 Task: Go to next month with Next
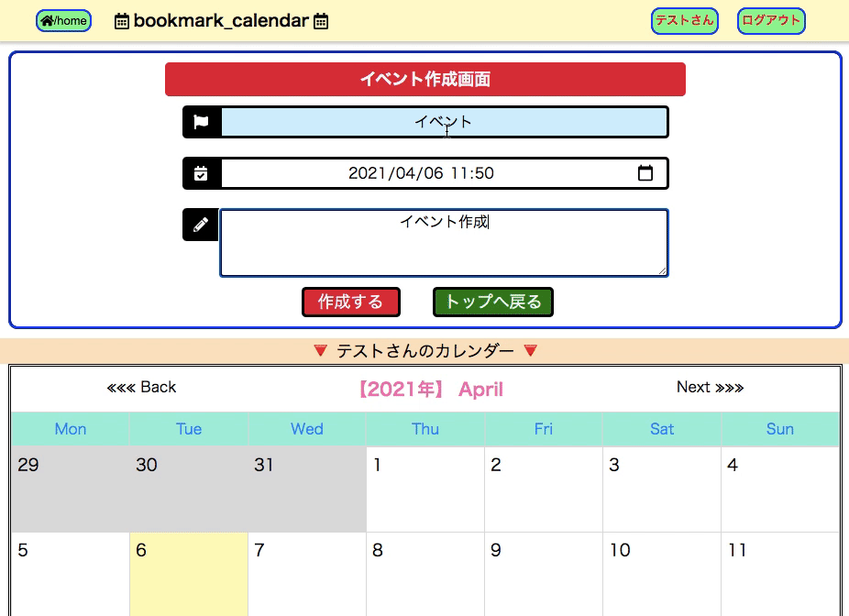[710, 387]
